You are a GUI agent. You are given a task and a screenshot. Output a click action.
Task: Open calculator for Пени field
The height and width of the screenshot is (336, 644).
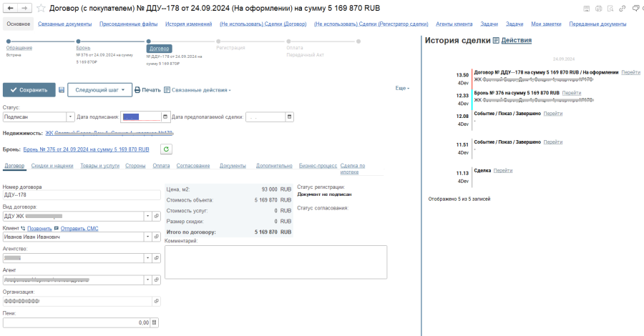pos(155,322)
